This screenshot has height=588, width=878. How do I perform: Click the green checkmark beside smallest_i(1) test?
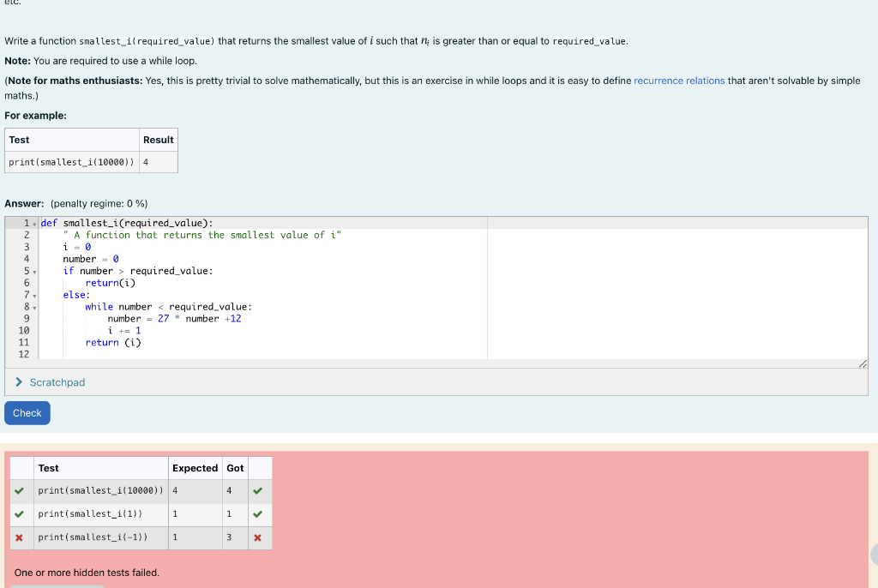21,513
